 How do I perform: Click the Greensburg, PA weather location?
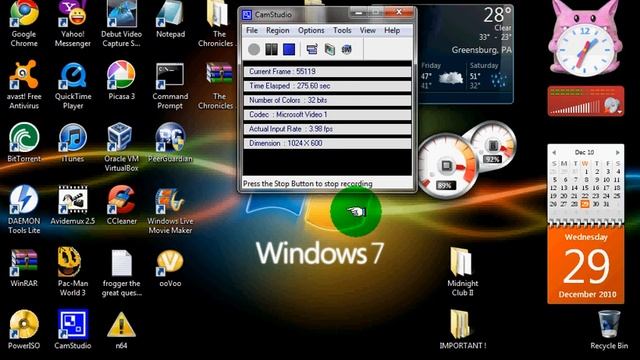[481, 50]
